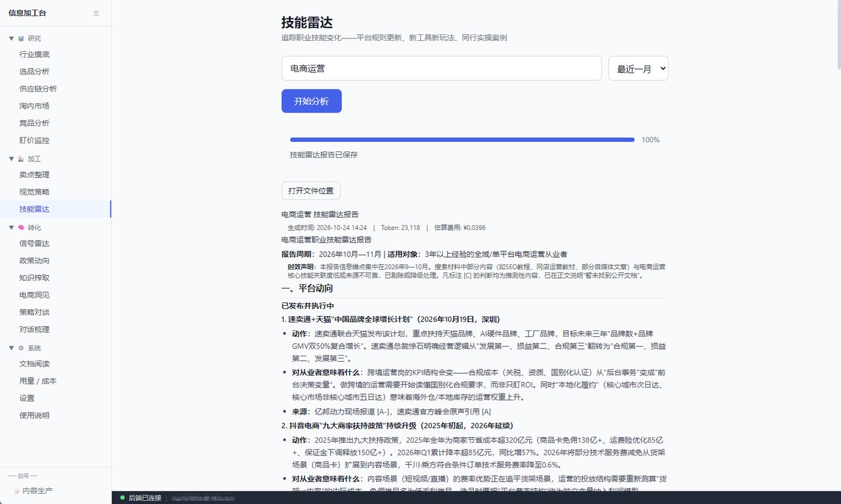This screenshot has width=841, height=504.
Task: Open 文档阅读 under 系统
Action: 55,364
